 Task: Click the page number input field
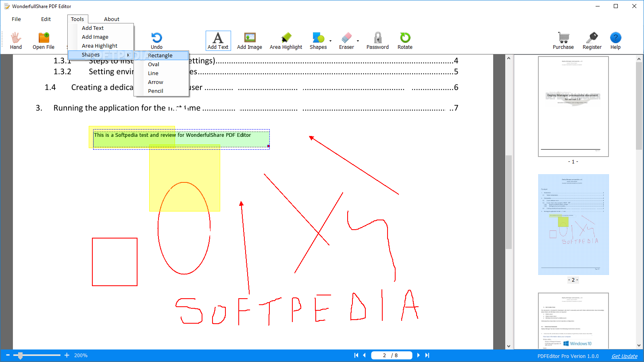click(x=392, y=355)
